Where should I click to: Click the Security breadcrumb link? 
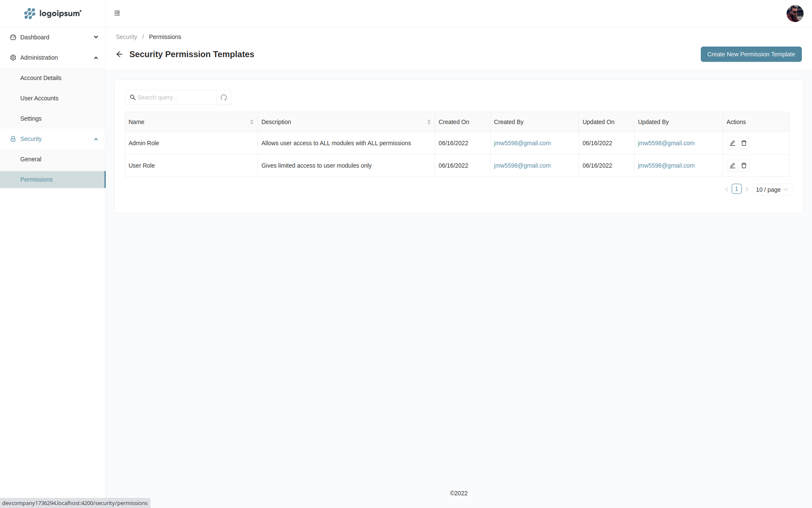click(126, 37)
